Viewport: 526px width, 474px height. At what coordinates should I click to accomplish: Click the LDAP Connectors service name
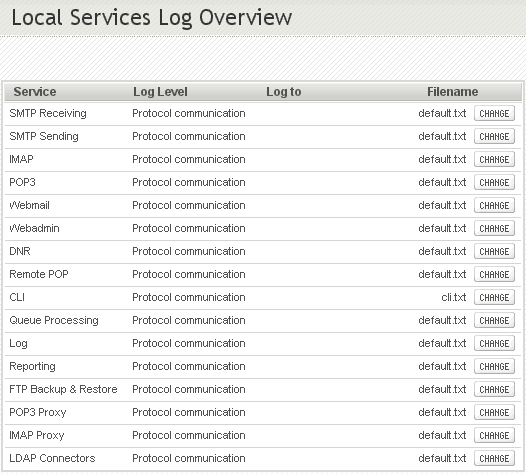pyautogui.click(x=52, y=458)
